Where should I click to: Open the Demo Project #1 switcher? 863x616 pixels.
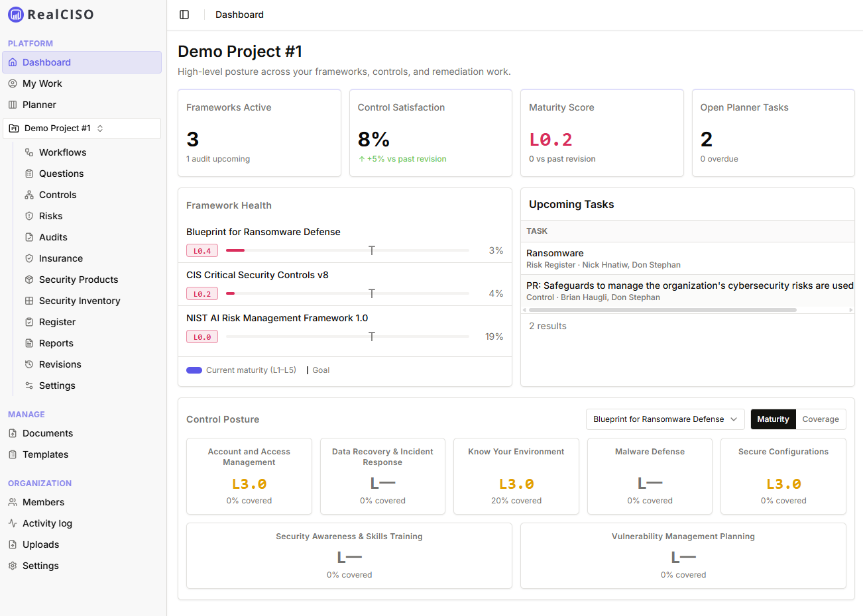pos(82,128)
